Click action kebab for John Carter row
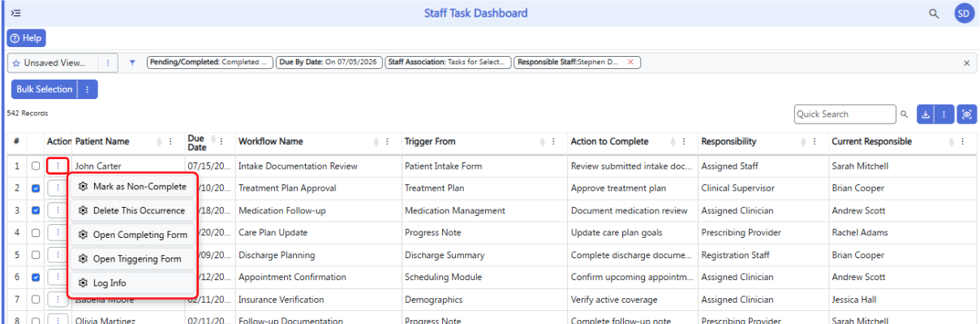Viewport: 980px width, 324px height. [x=57, y=166]
